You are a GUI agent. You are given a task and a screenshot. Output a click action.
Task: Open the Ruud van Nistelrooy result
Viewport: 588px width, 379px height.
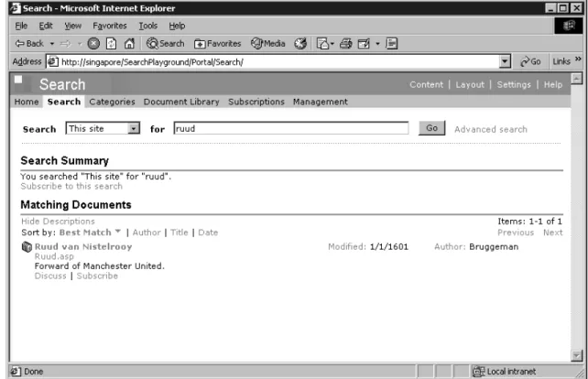coord(83,246)
